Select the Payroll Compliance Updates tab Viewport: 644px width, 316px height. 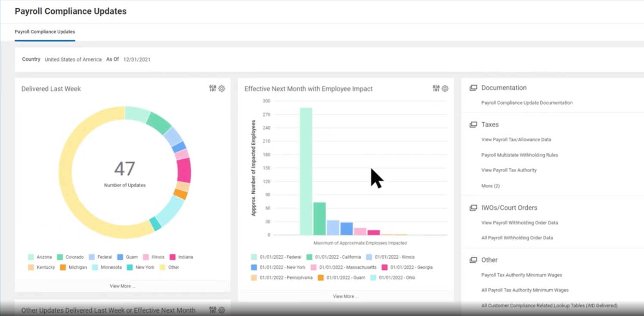click(45, 32)
